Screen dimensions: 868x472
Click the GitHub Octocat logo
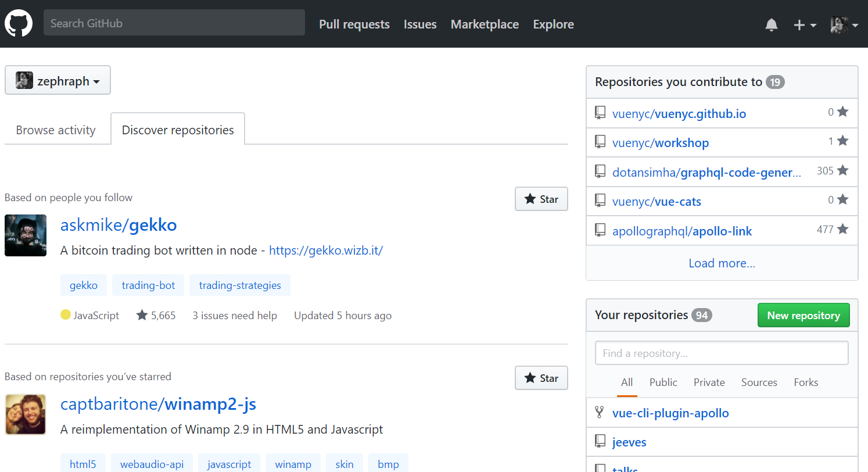pyautogui.click(x=19, y=24)
